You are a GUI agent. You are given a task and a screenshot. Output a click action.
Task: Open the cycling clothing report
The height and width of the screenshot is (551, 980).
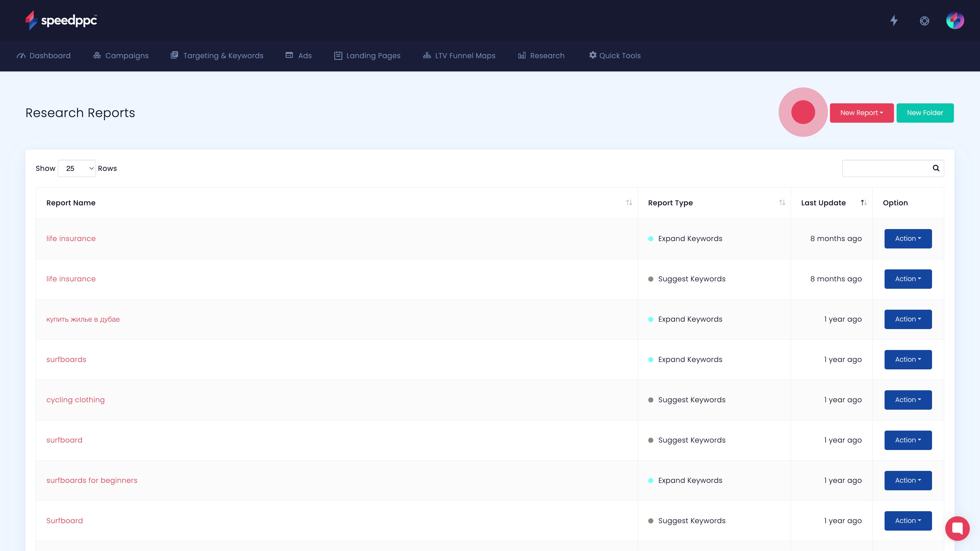pos(75,400)
